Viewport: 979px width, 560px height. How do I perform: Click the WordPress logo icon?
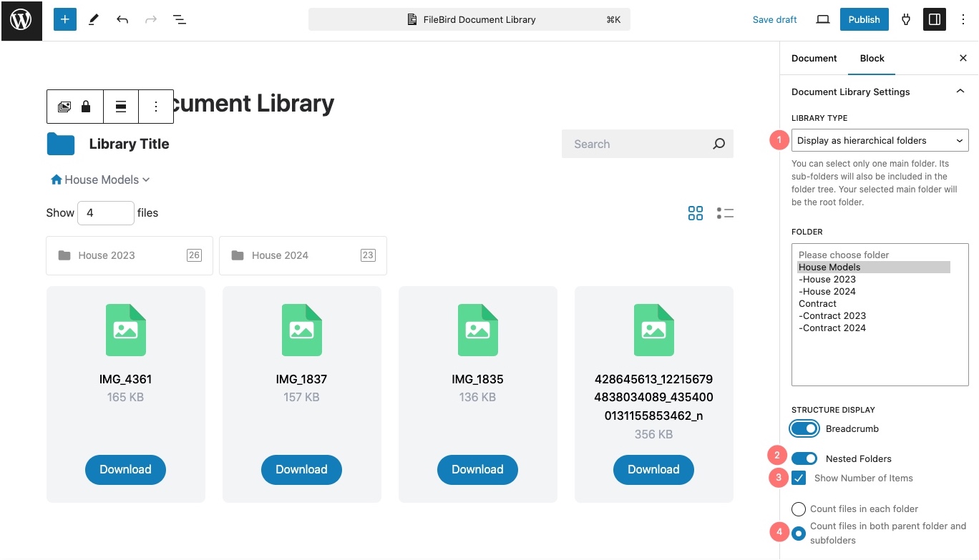pyautogui.click(x=21, y=20)
